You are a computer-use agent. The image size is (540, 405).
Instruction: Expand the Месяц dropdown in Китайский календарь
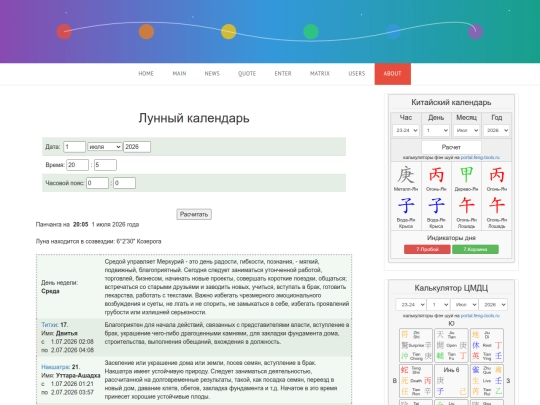466,130
